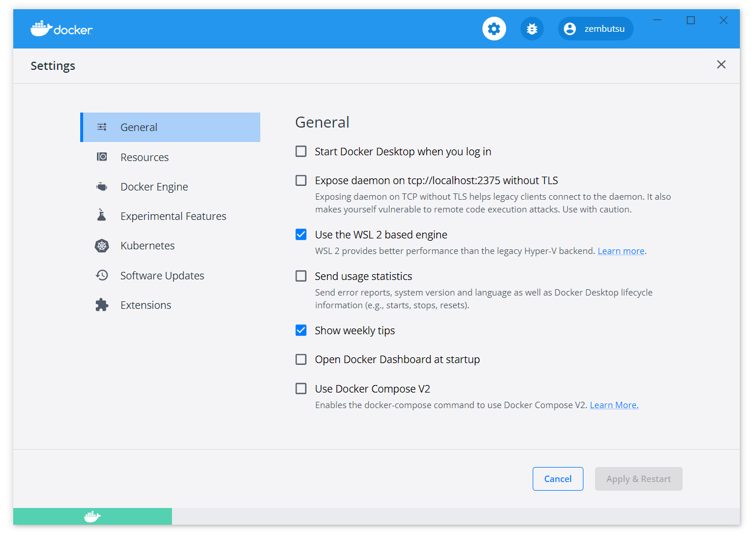Switch to Kubernetes settings
The width and height of the screenshot is (756, 538).
(170, 245)
